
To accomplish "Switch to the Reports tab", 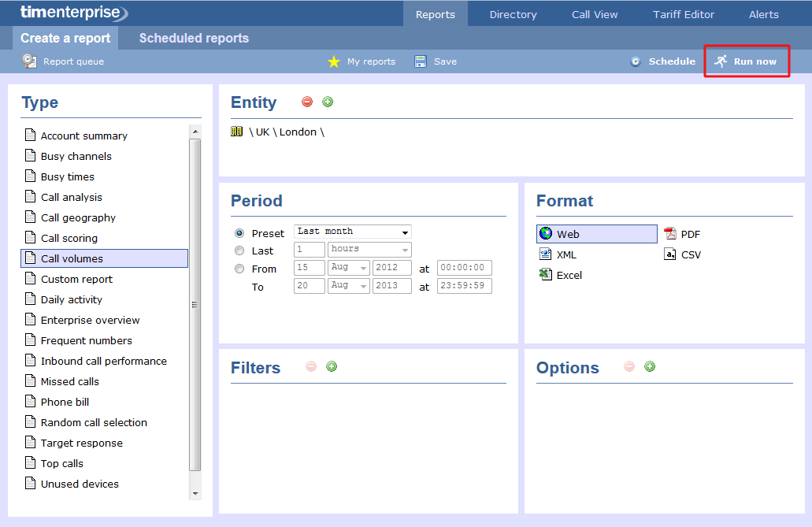I will pos(436,14).
